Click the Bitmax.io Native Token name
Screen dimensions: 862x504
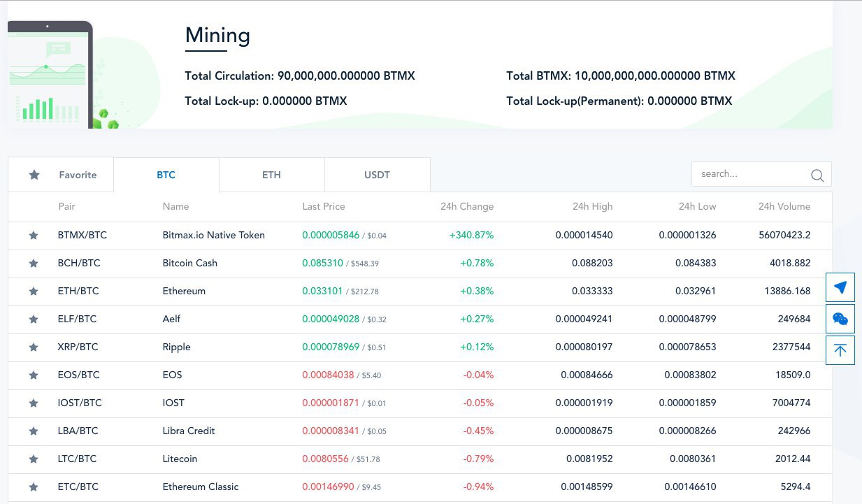(214, 236)
